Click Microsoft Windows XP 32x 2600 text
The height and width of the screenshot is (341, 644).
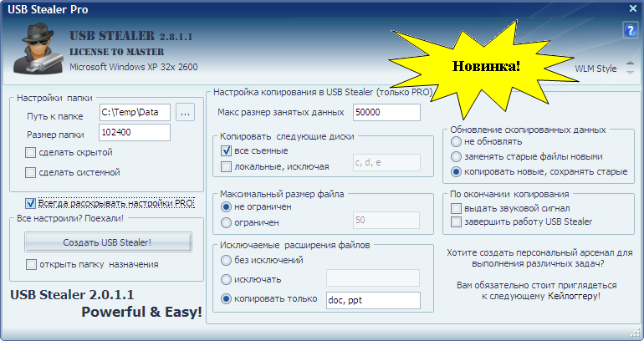(x=134, y=67)
